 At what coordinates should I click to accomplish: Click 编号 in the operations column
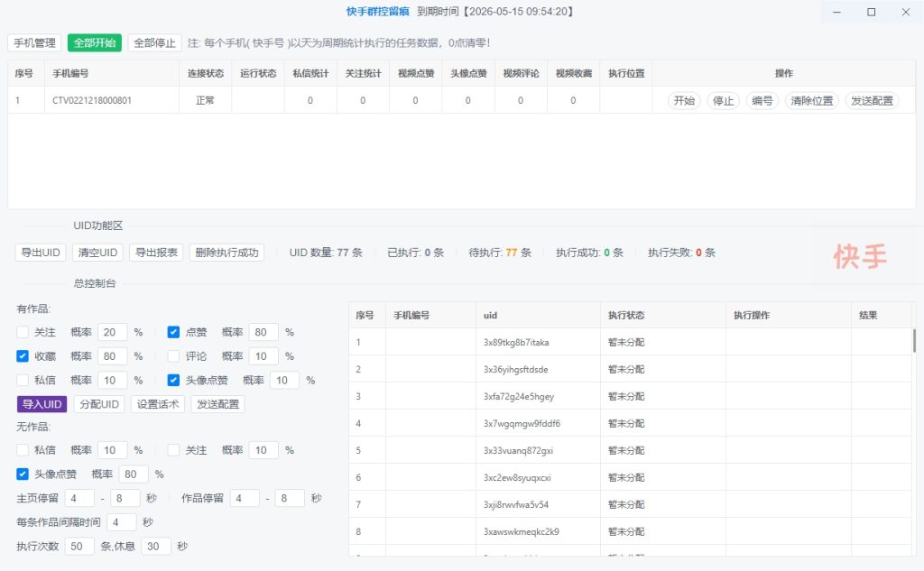(762, 100)
